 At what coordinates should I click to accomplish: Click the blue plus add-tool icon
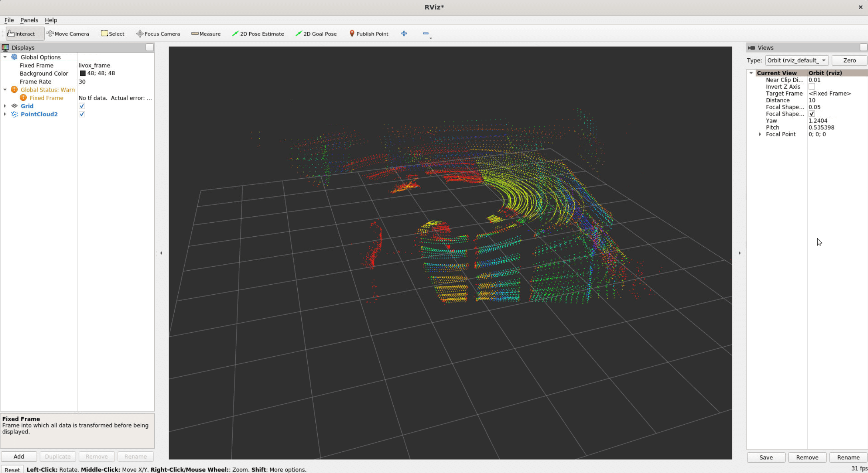(x=404, y=34)
